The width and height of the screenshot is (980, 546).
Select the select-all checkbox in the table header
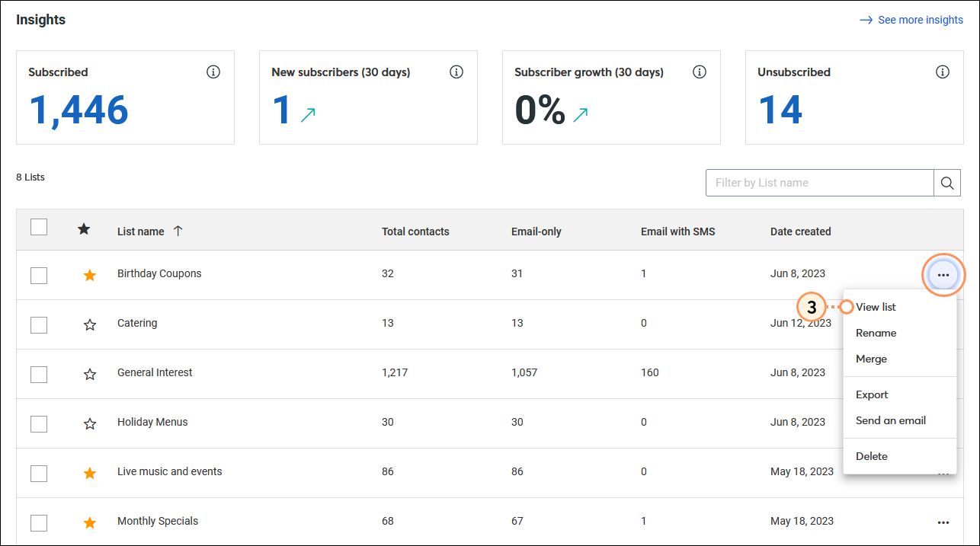(39, 226)
